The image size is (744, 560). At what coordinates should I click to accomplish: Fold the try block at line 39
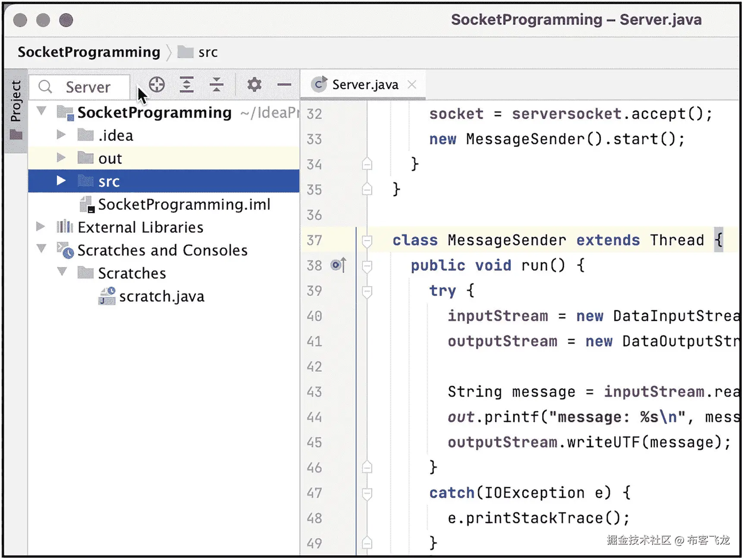[367, 291]
